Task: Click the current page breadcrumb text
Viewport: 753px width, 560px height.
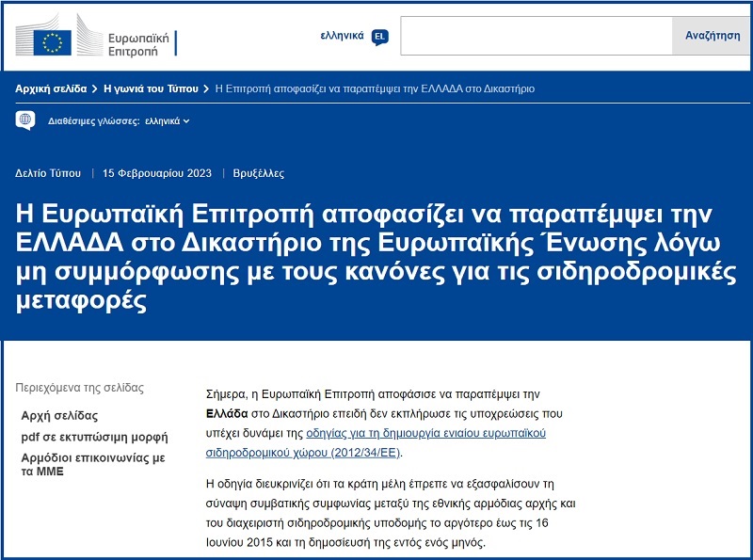Action: 375,88
